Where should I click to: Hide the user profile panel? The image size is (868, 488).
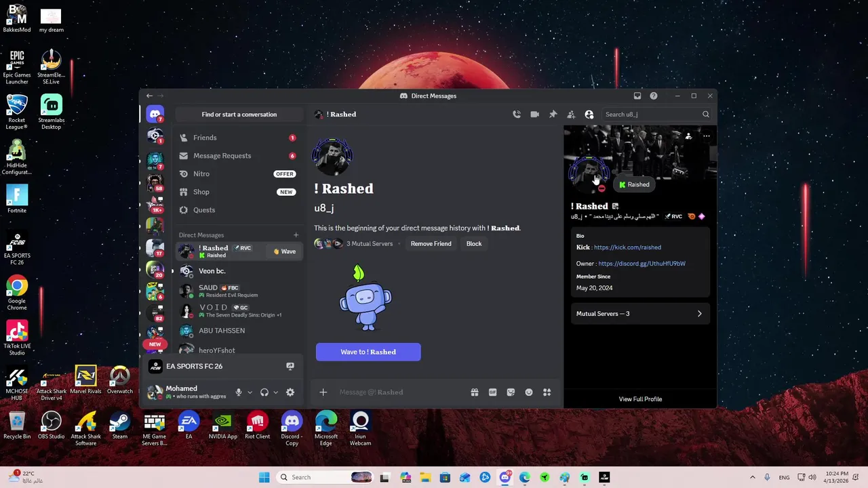pyautogui.click(x=589, y=115)
